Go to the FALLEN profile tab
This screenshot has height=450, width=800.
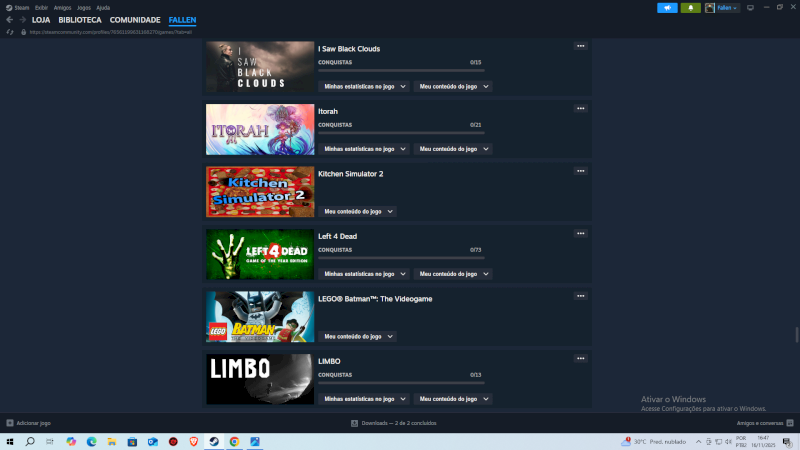[x=182, y=20]
